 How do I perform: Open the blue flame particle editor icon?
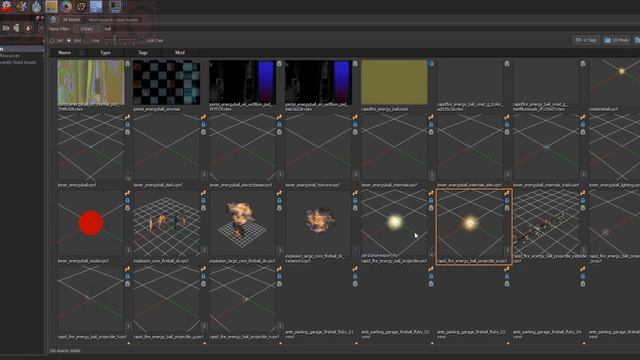[x=36, y=6]
